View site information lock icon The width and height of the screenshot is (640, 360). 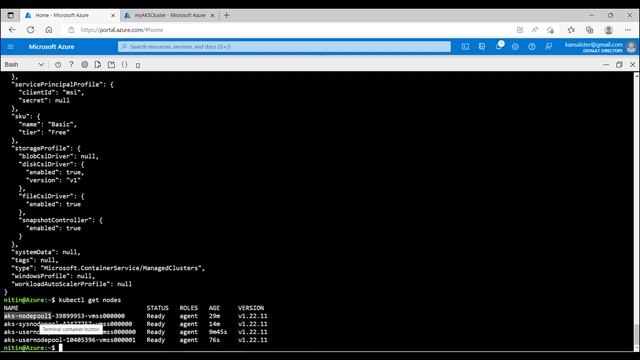tap(71, 30)
